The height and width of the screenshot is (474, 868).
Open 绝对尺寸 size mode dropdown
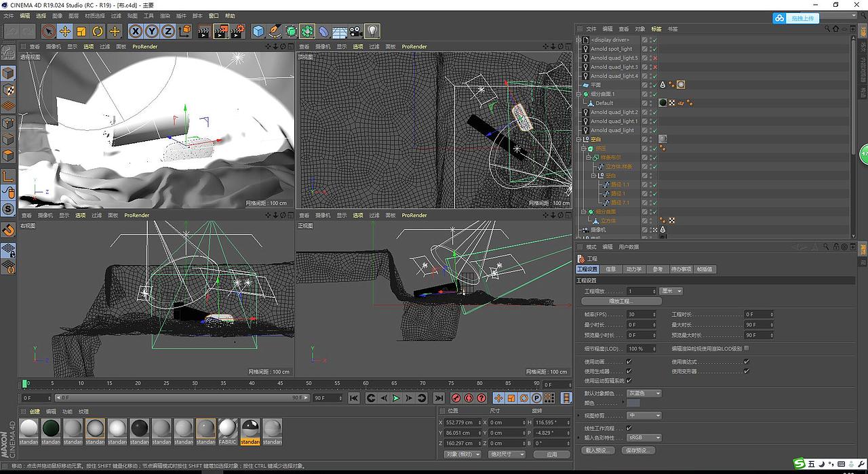507,454
